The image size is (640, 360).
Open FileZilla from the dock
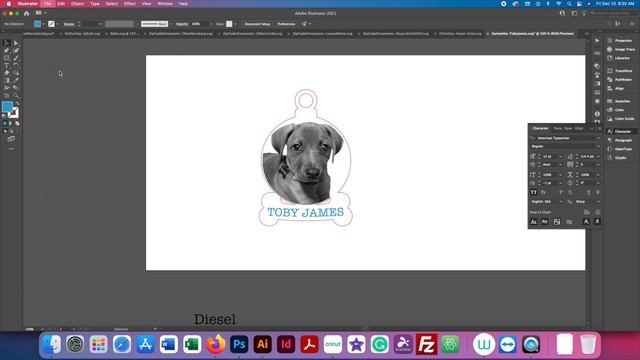pos(427,344)
